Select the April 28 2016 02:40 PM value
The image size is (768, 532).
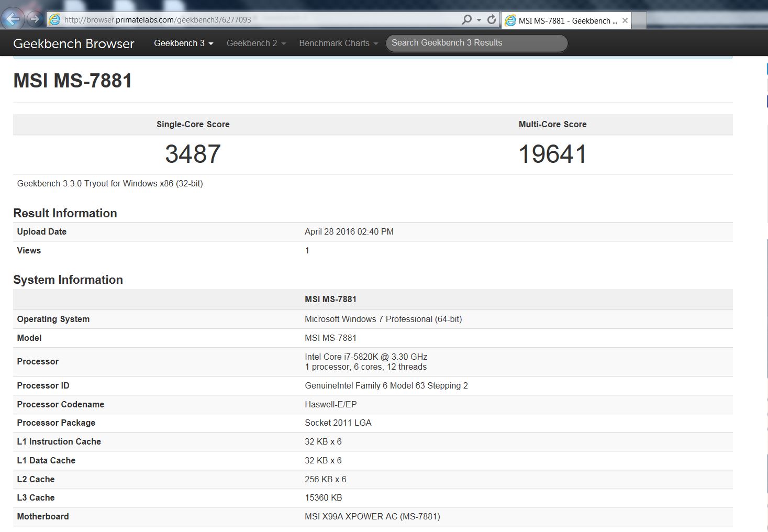point(349,231)
